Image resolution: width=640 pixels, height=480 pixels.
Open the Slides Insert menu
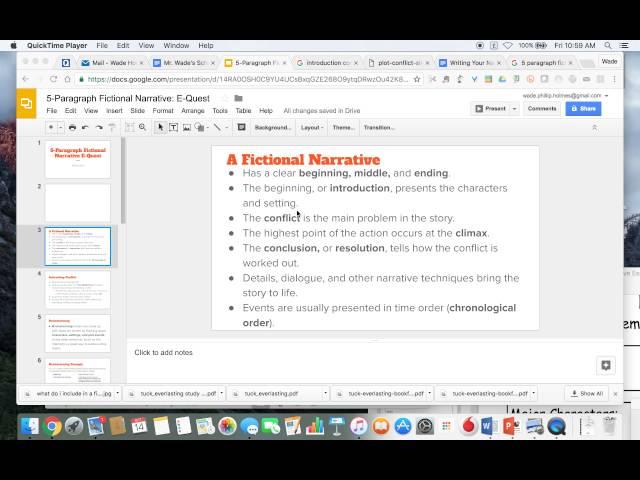(114, 111)
